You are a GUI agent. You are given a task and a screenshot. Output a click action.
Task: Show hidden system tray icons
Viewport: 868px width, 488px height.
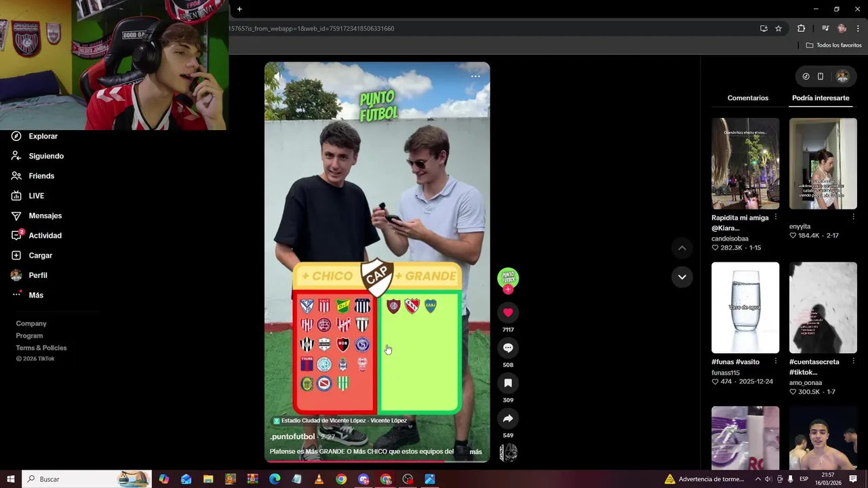757,479
